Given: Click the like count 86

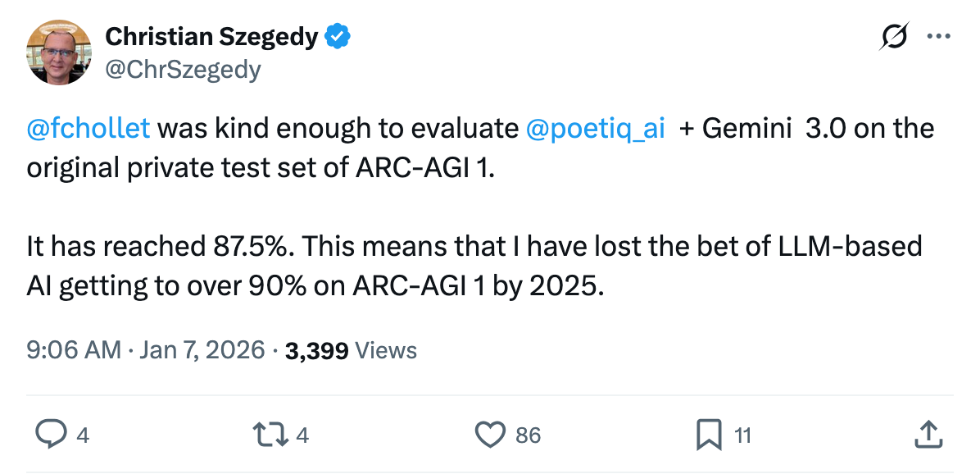Looking at the screenshot, I should [529, 435].
